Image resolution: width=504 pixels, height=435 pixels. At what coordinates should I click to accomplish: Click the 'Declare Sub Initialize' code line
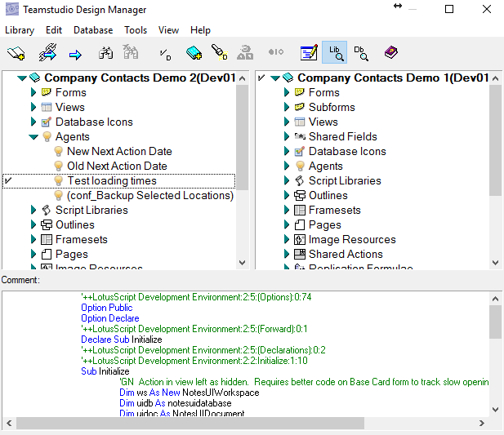[x=122, y=340]
